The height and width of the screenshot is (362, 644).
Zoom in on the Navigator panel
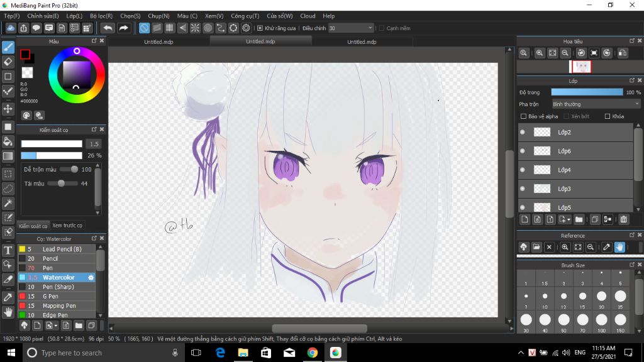pyautogui.click(x=540, y=53)
